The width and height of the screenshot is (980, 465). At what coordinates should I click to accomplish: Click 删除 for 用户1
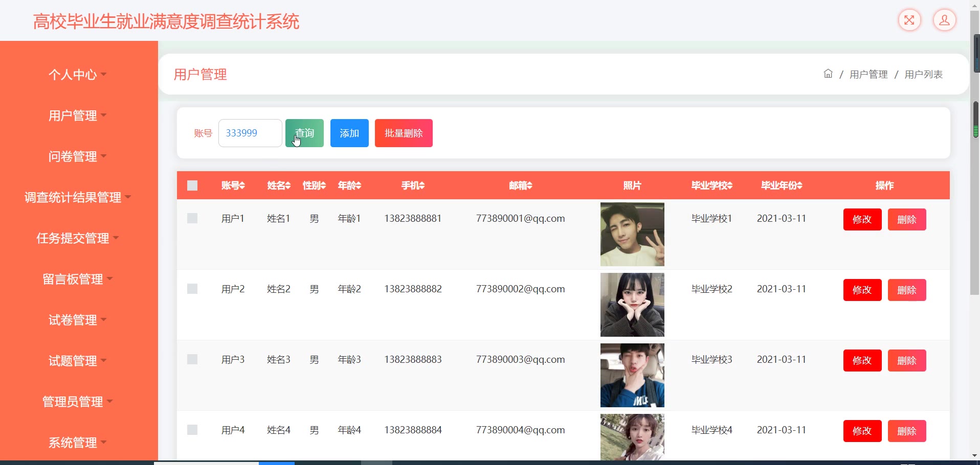(x=907, y=219)
